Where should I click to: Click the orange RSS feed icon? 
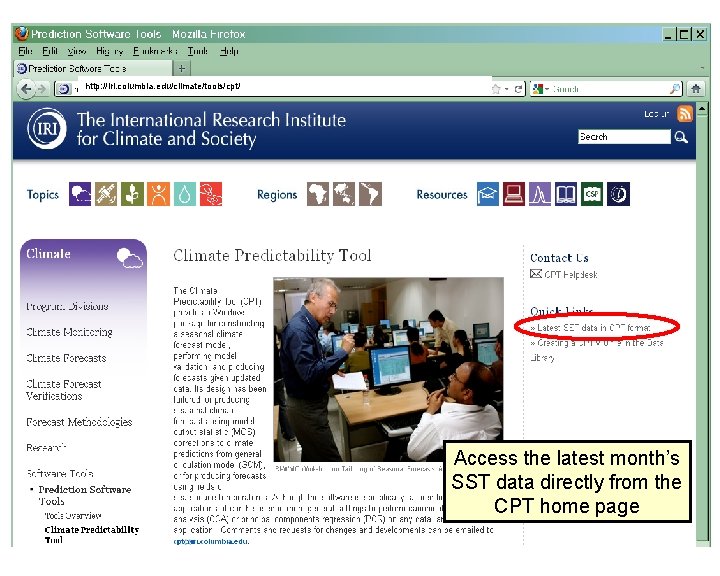685,113
